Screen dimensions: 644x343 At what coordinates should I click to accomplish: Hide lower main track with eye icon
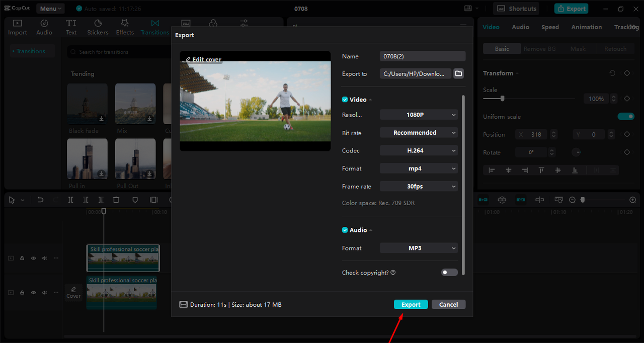coord(33,292)
